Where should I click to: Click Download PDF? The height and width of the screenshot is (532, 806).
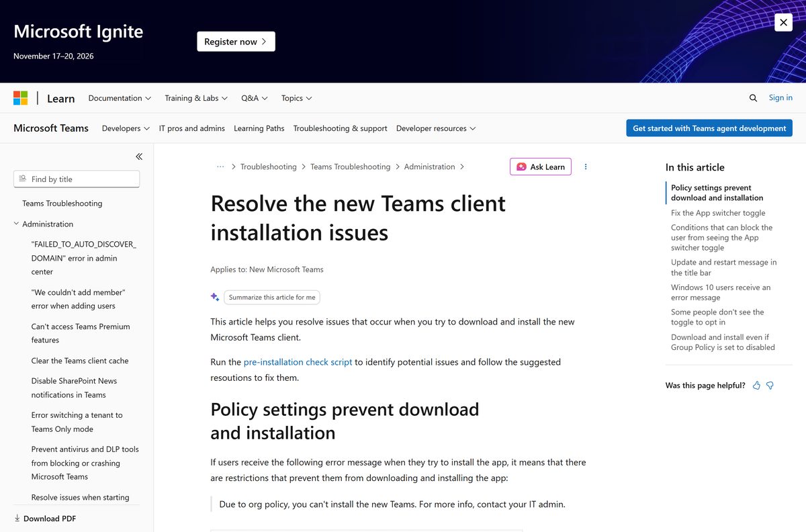point(45,519)
